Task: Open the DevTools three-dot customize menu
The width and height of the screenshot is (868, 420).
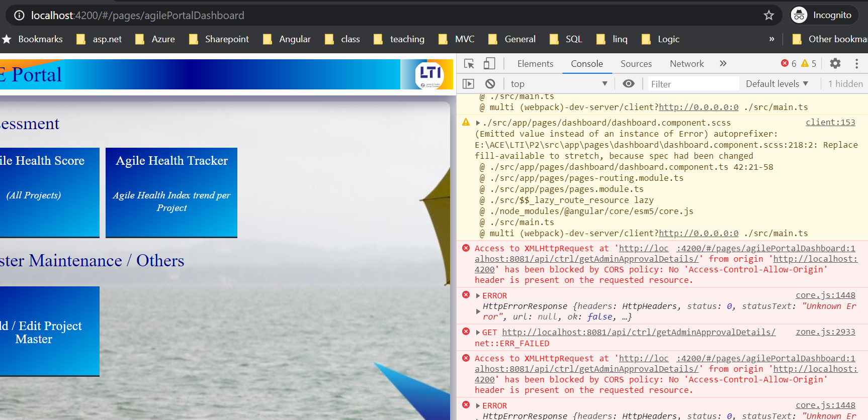Action: coord(856,63)
